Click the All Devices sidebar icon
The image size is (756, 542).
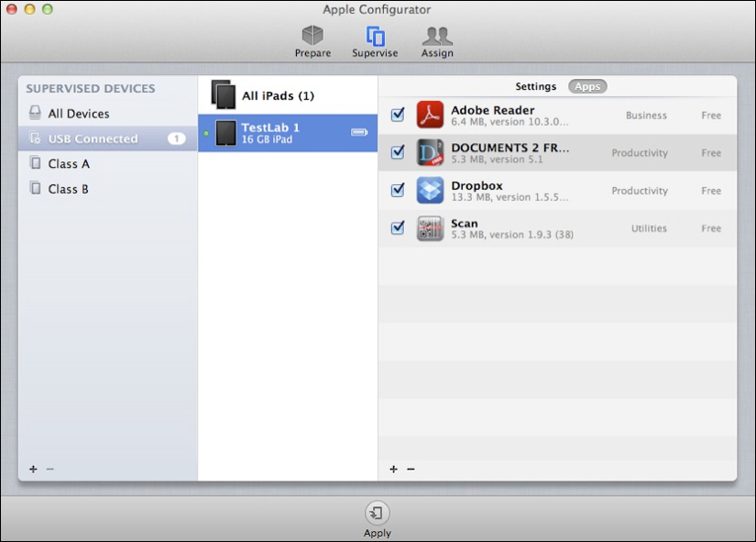[35, 113]
